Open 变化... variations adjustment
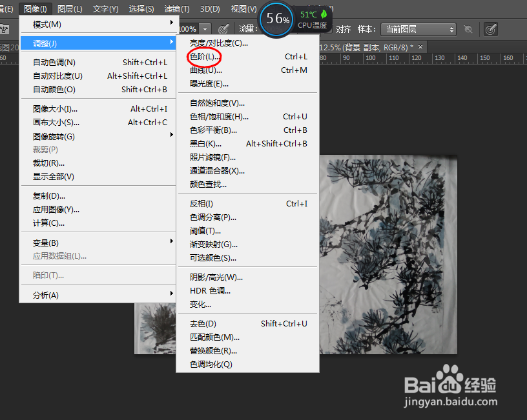Image resolution: width=527 pixels, height=420 pixels. [248, 305]
